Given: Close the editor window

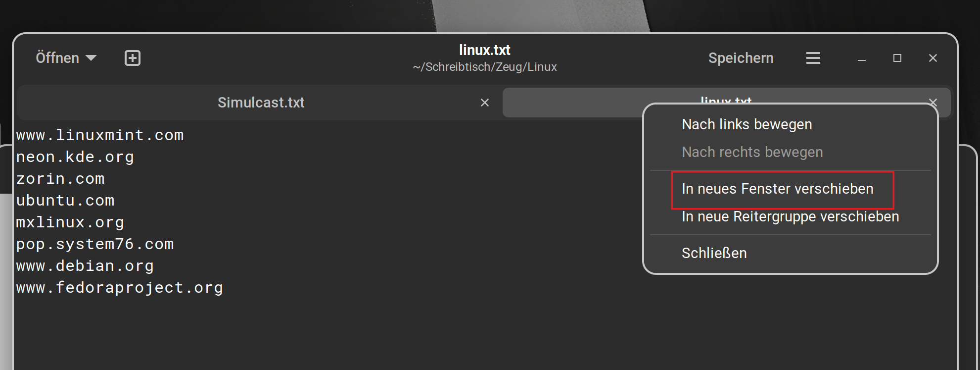Looking at the screenshot, I should coord(933,58).
